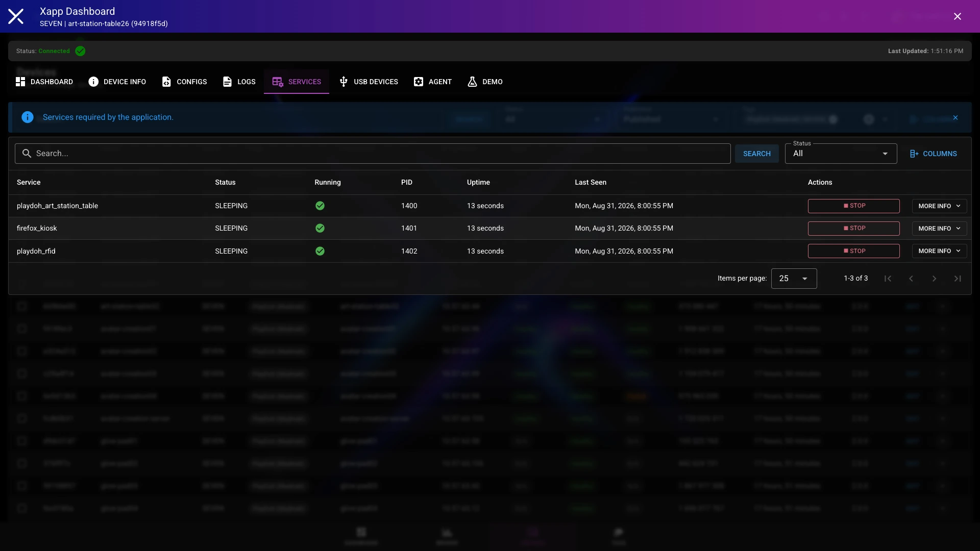
Task: Select the firefox_kiosk service name
Action: click(x=37, y=228)
